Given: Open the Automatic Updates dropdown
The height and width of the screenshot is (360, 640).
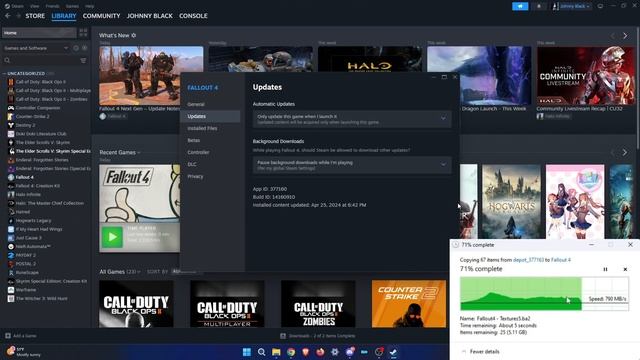Looking at the screenshot, I should pyautogui.click(x=352, y=119).
